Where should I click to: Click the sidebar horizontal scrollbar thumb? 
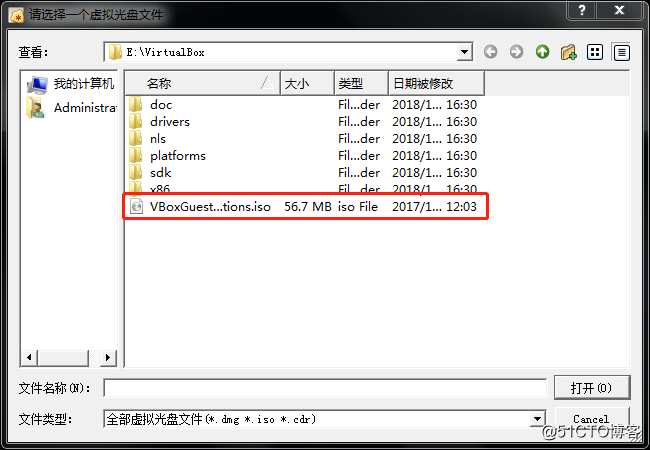click(x=63, y=358)
